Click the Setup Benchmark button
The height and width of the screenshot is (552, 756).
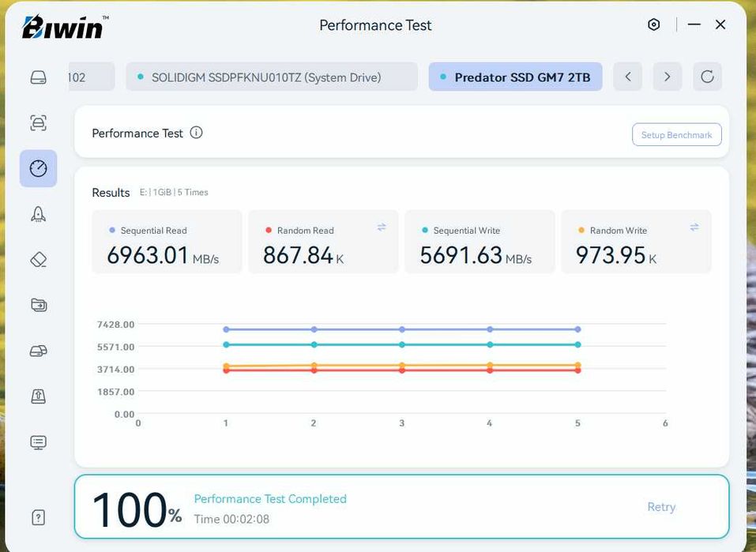click(676, 135)
